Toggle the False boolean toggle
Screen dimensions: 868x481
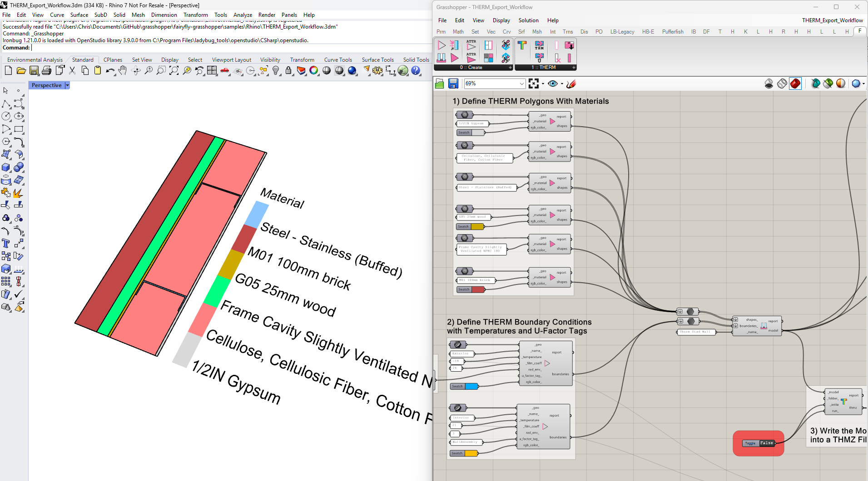click(766, 443)
